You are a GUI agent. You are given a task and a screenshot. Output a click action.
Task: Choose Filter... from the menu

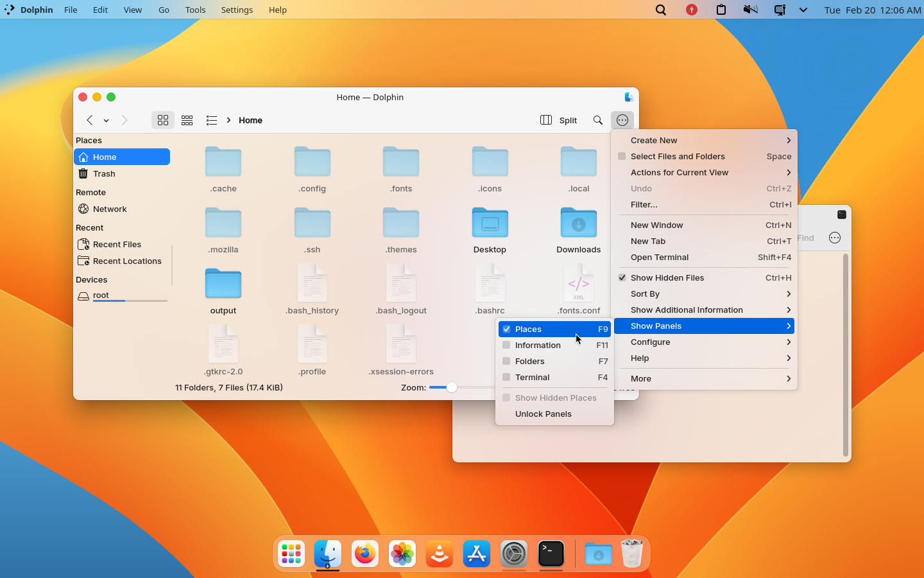tap(704, 204)
